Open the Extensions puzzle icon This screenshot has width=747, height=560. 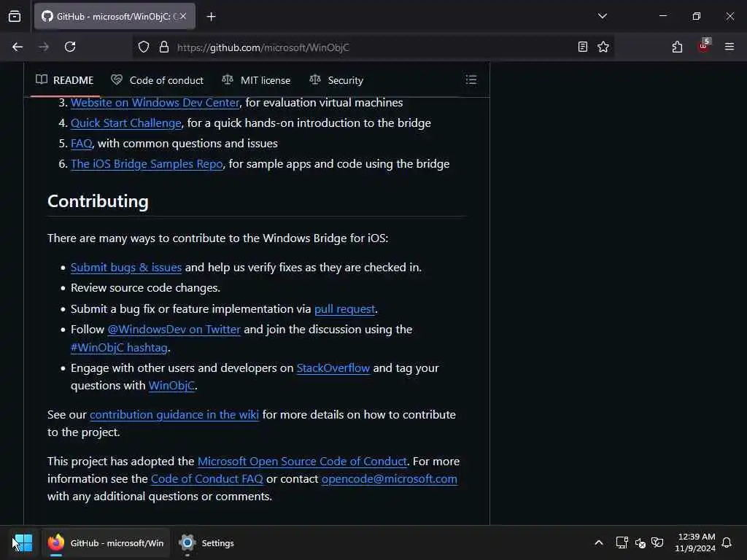[x=677, y=47]
